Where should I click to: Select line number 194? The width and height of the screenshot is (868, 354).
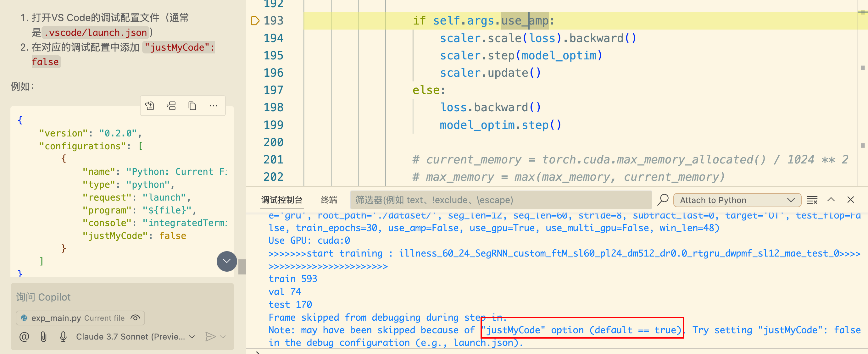coord(273,38)
